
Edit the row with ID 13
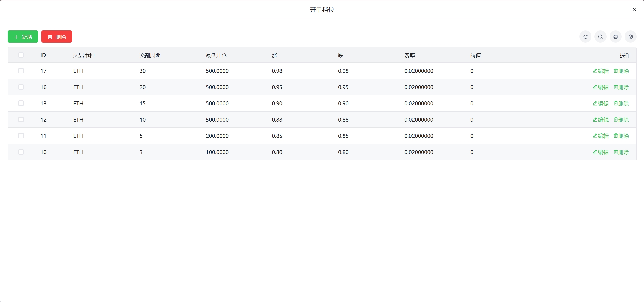pyautogui.click(x=600, y=104)
